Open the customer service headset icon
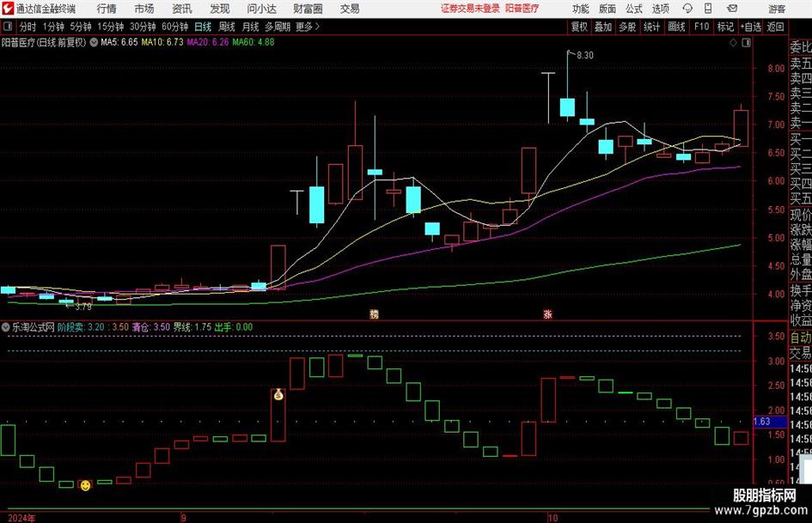 [x=687, y=9]
